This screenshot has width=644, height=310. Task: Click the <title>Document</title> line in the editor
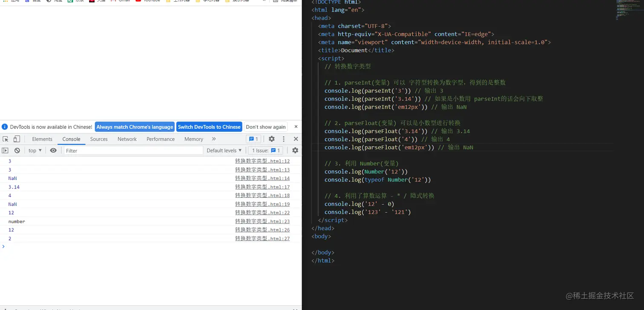pos(356,50)
